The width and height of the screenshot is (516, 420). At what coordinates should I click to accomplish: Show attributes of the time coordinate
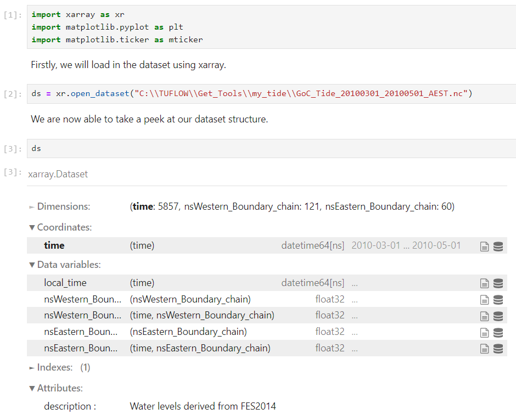[x=485, y=246]
